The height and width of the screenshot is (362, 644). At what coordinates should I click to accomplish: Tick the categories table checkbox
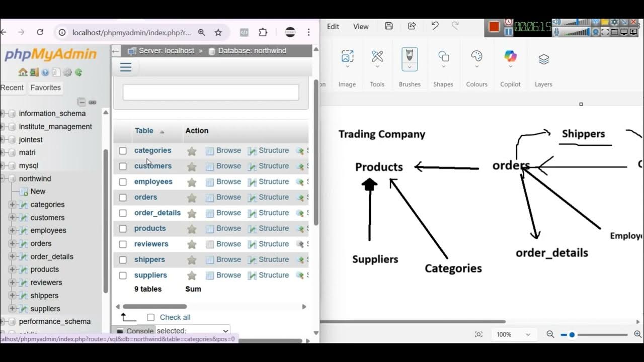click(x=123, y=151)
